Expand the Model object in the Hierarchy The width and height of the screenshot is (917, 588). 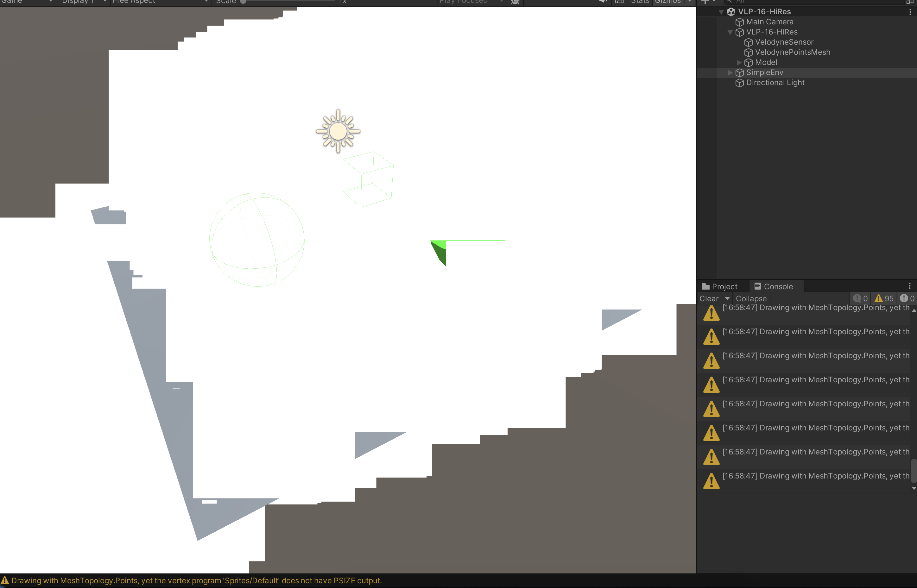(x=739, y=62)
